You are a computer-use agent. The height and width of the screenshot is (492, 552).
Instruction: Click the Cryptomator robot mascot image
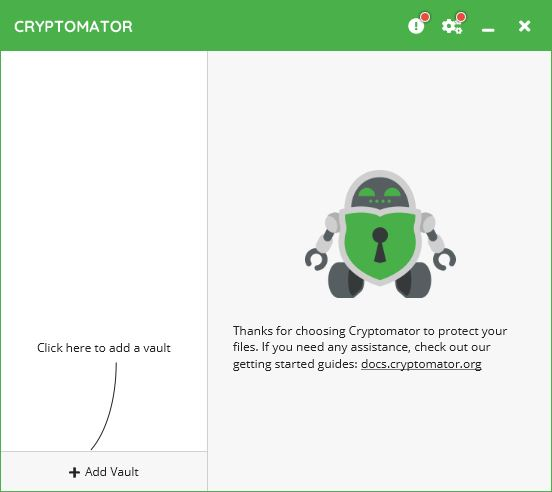point(380,234)
